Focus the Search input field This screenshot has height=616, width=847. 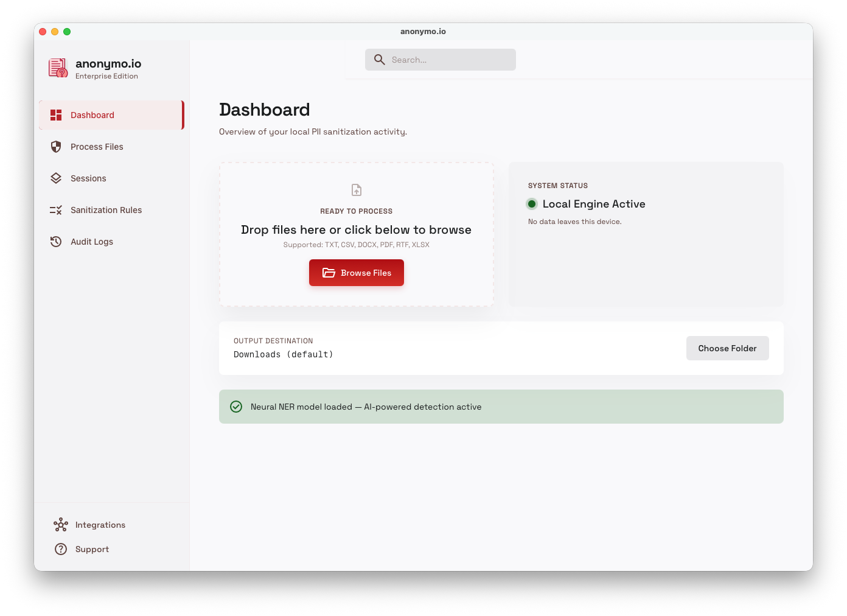441,60
